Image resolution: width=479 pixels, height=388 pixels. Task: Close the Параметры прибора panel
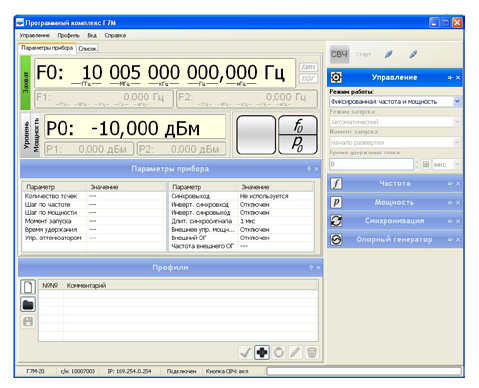(x=316, y=169)
